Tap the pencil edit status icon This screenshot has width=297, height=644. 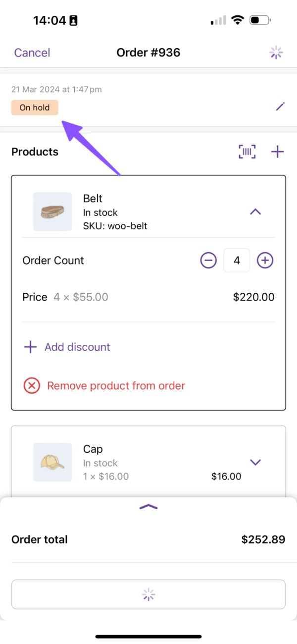(280, 107)
